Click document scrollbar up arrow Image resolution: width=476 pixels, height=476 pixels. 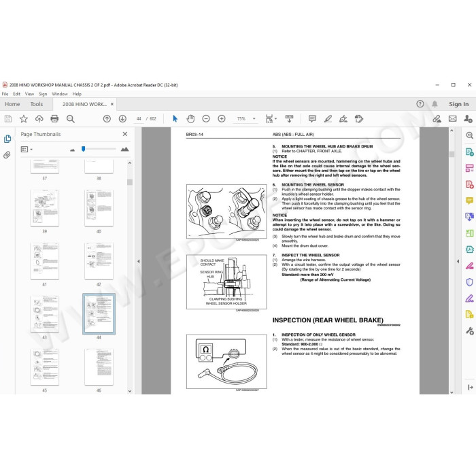pos(452,131)
